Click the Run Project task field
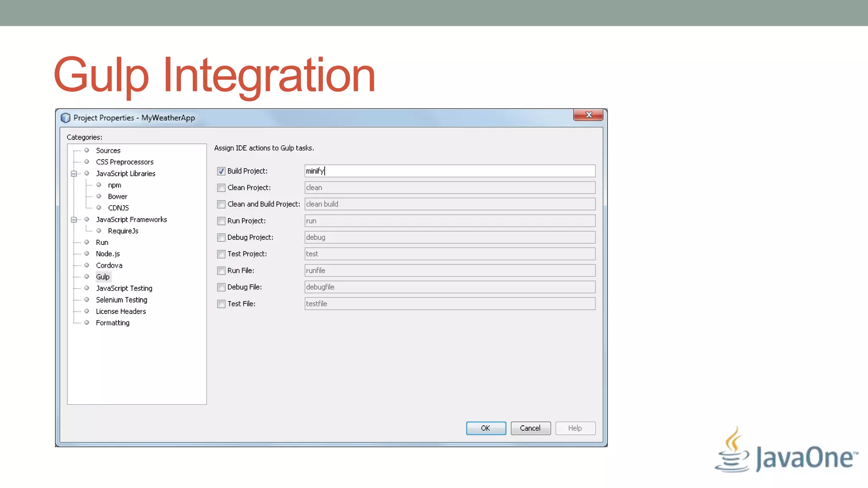868x488 pixels. tap(450, 221)
